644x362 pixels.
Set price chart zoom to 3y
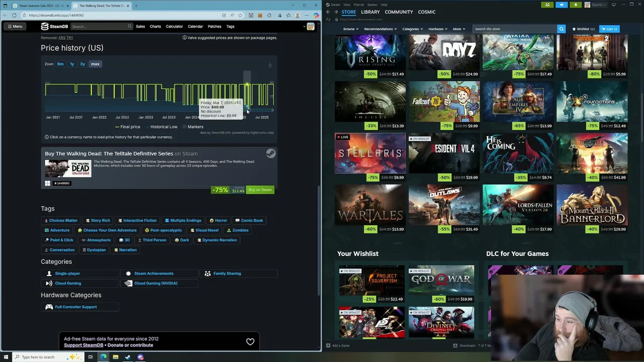83,64
